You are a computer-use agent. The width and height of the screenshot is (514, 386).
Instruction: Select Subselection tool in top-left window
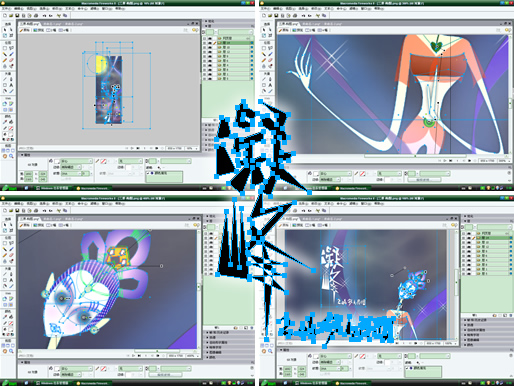pos(11,30)
